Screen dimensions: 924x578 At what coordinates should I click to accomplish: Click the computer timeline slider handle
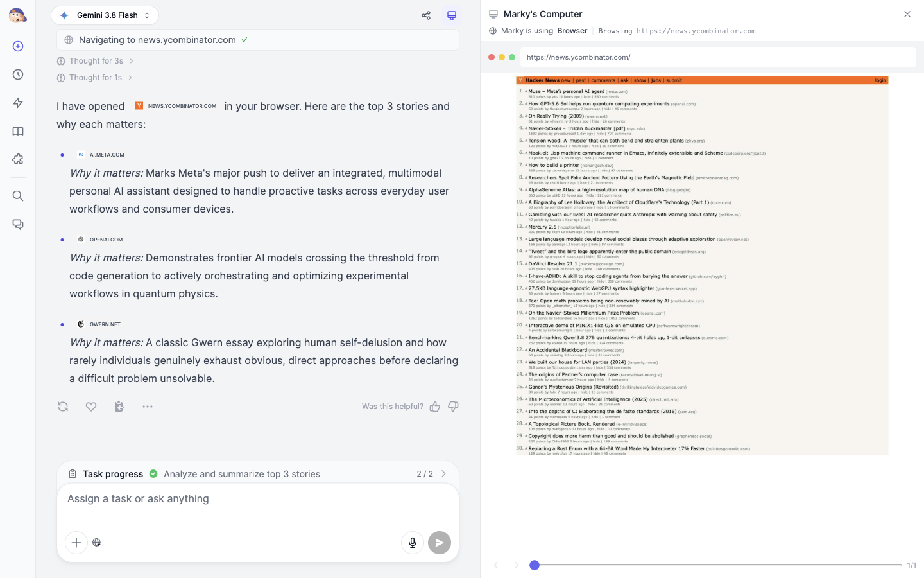click(535, 565)
